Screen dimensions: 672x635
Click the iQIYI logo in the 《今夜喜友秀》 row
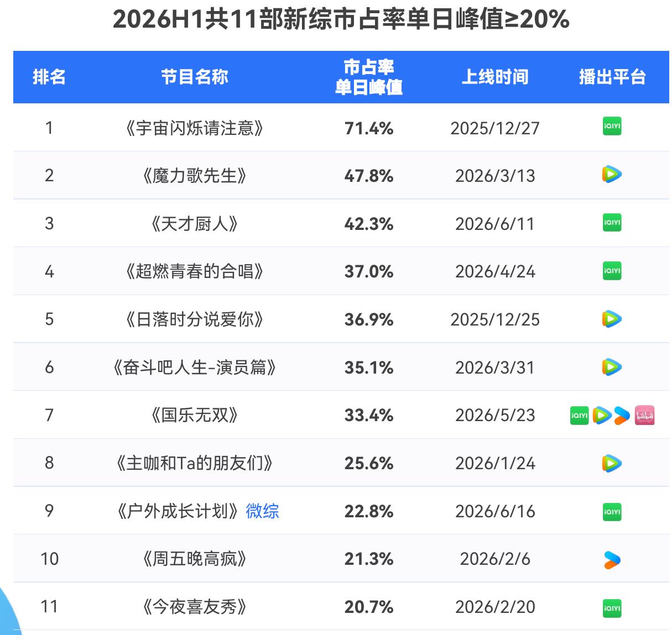click(612, 608)
